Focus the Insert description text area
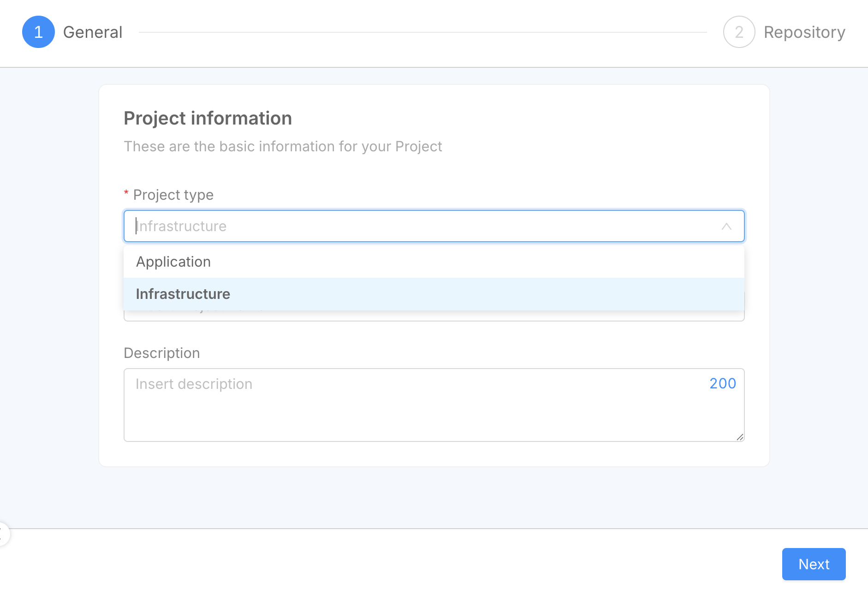Image resolution: width=868 pixels, height=596 pixels. [434, 405]
